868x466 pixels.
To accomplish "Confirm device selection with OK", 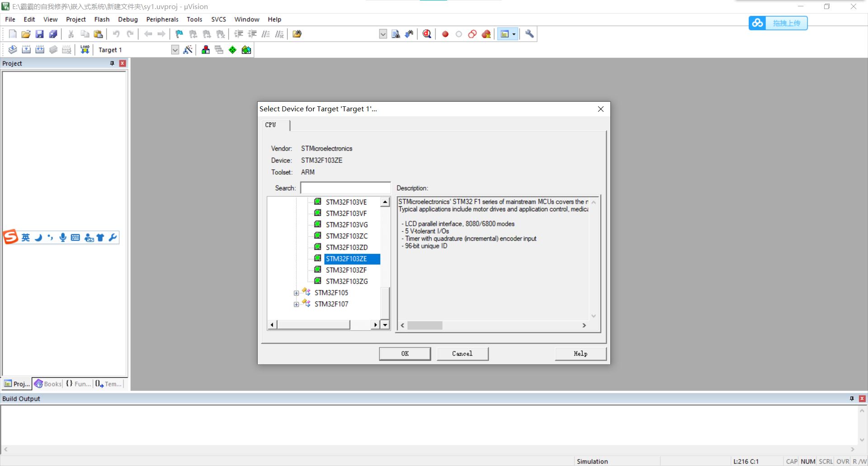I will (405, 354).
